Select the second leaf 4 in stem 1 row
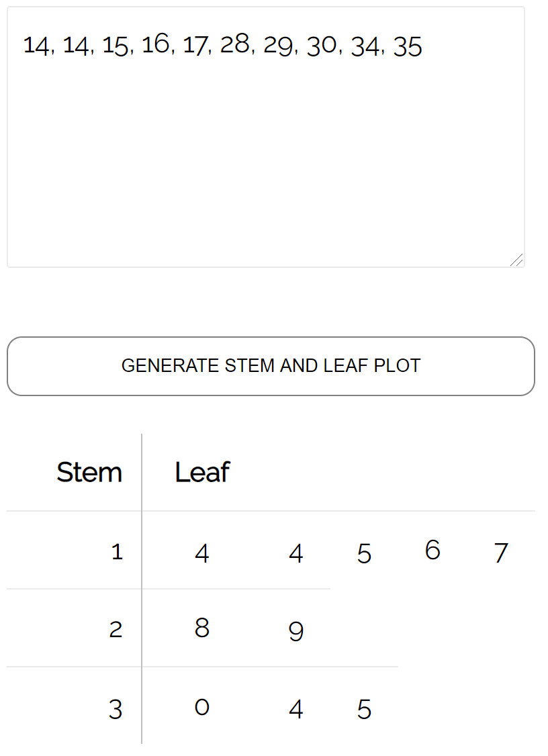The height and width of the screenshot is (756, 548). click(x=296, y=553)
